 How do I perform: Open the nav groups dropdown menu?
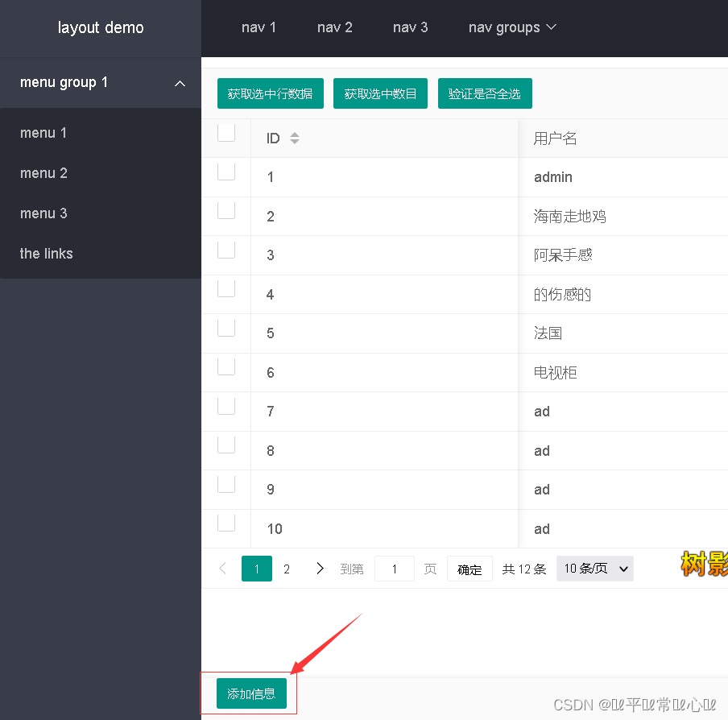[x=513, y=27]
